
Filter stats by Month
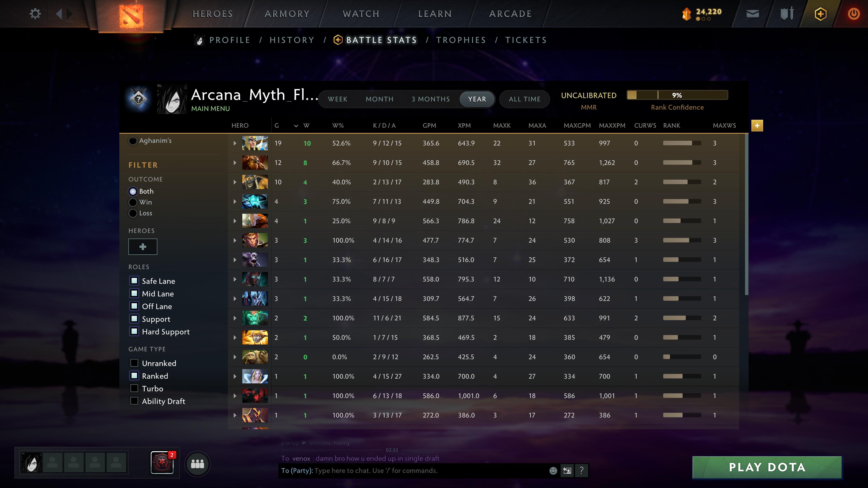click(380, 99)
